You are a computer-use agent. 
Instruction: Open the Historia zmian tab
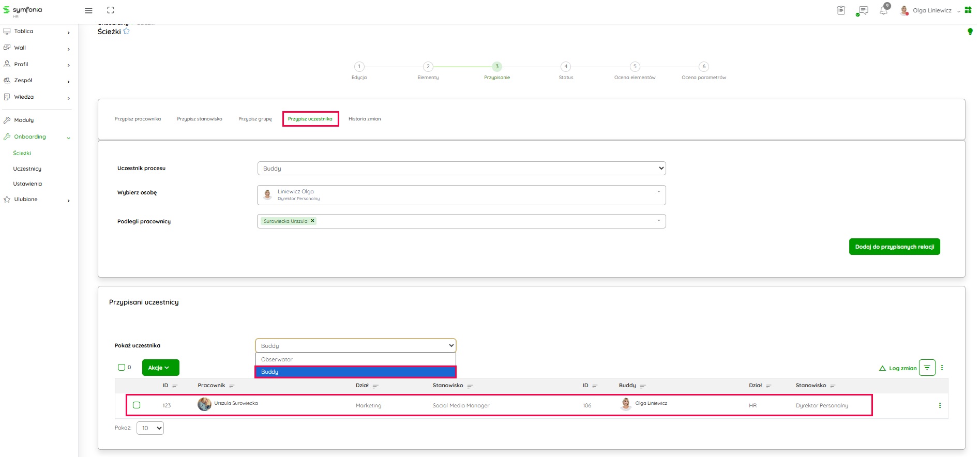pyautogui.click(x=365, y=119)
